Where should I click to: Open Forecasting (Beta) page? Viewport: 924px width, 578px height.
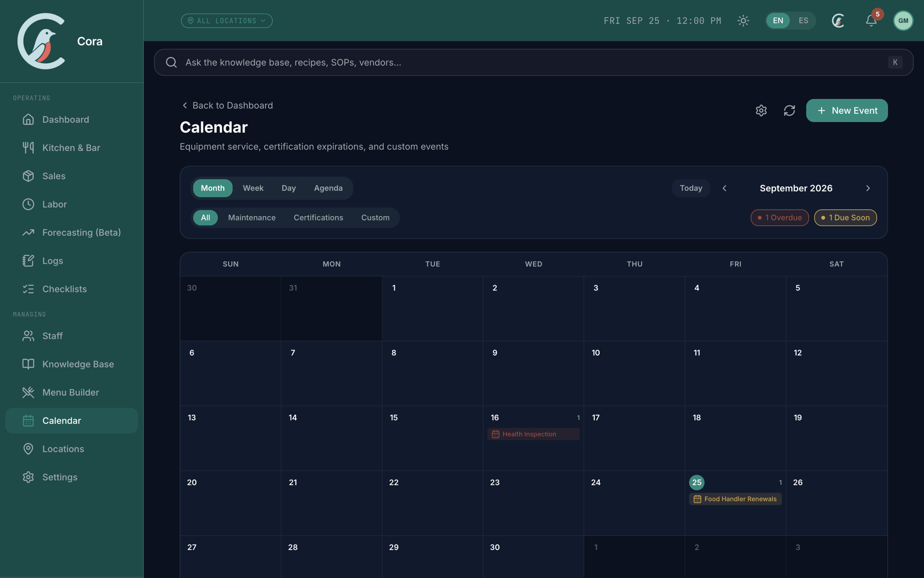(x=72, y=233)
